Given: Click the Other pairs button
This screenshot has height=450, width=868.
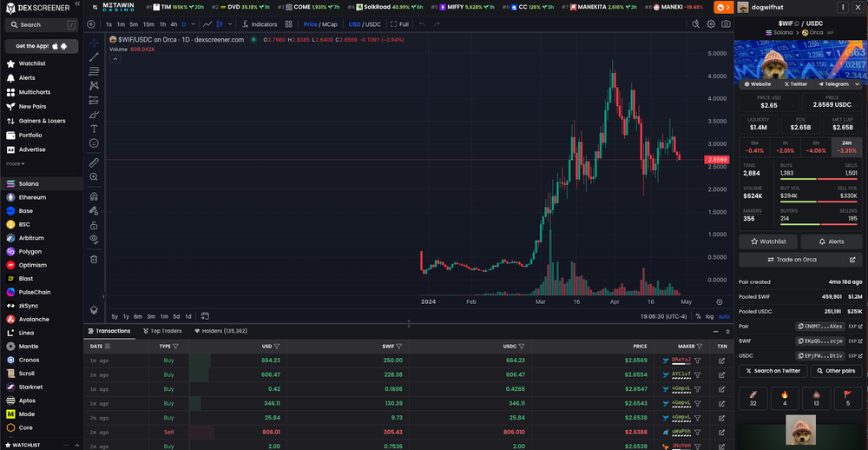Looking at the screenshot, I should [837, 371].
